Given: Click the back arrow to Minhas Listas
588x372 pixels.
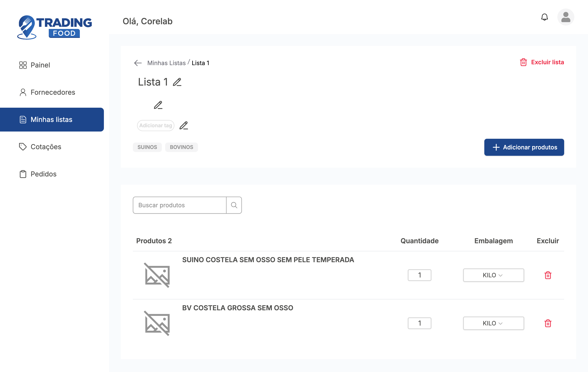Looking at the screenshot, I should click(138, 63).
